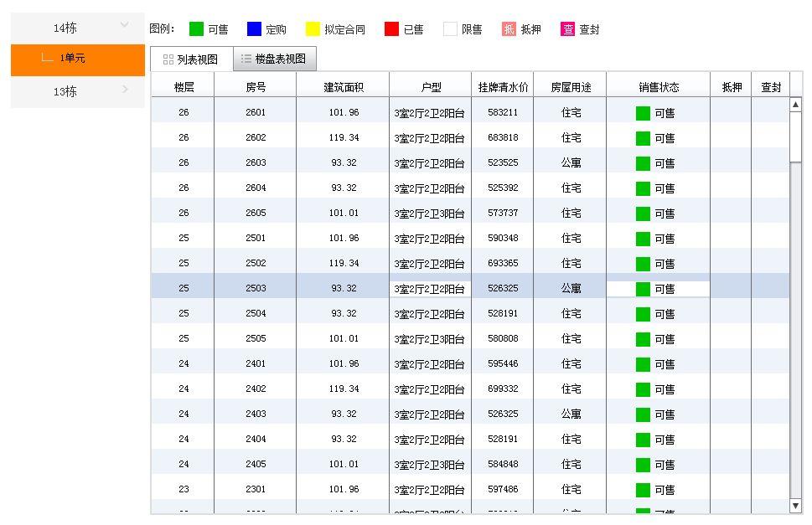Screen dimensions: 812x525
Task: Click the 建筑面积 column header
Action: pos(344,87)
